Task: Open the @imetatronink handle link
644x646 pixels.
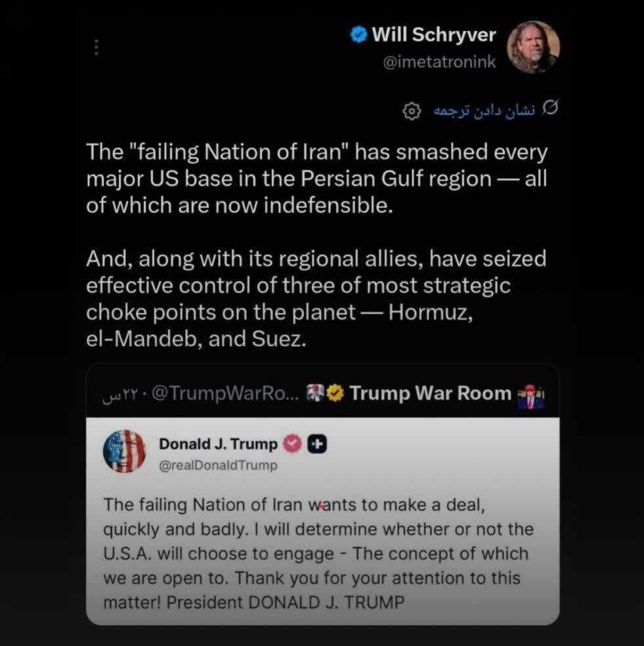Action: point(439,62)
